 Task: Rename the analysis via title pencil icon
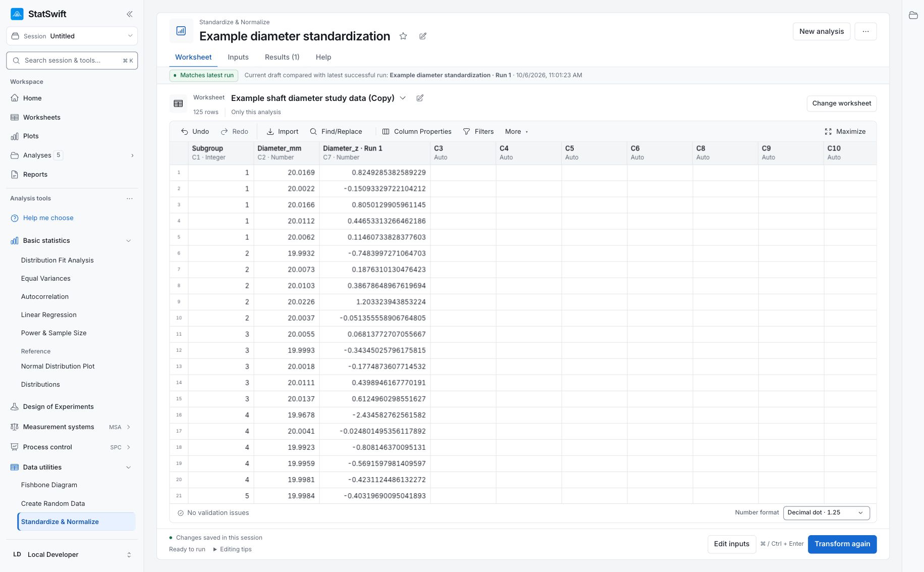point(423,36)
